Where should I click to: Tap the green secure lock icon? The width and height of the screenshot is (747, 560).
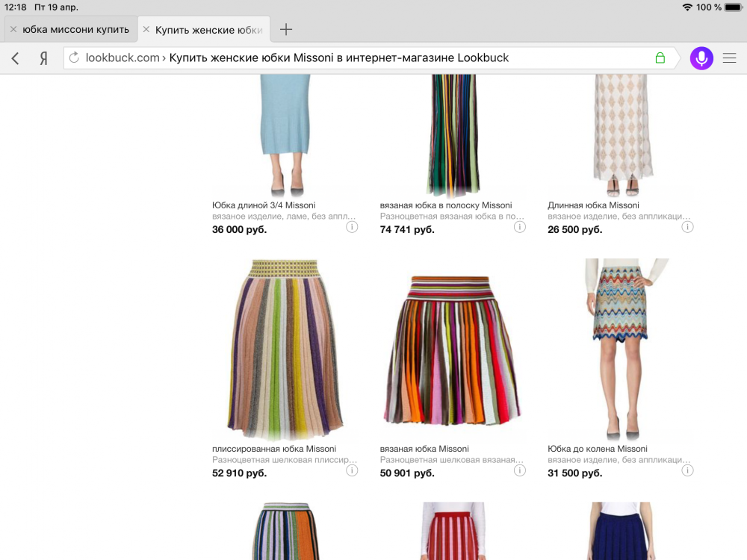tap(660, 57)
